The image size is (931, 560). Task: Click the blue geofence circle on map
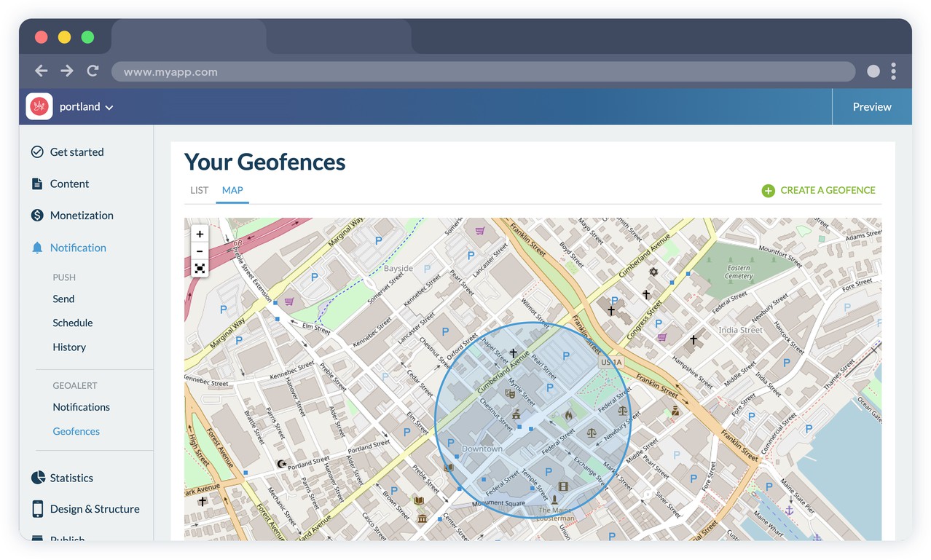(x=533, y=419)
